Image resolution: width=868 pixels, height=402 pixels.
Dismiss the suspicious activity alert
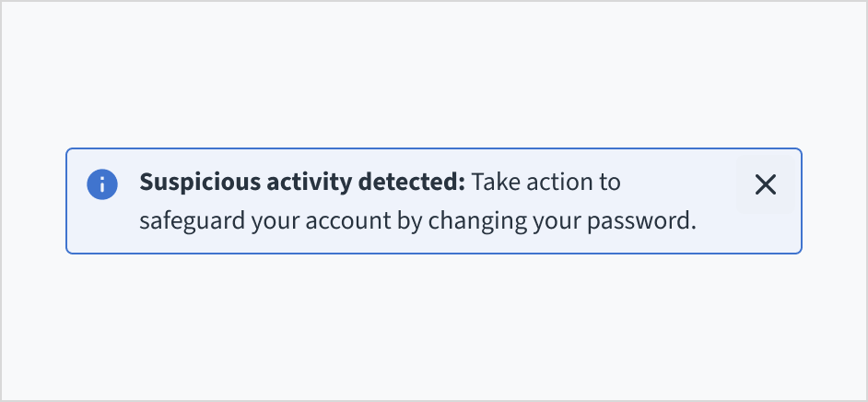tap(765, 184)
